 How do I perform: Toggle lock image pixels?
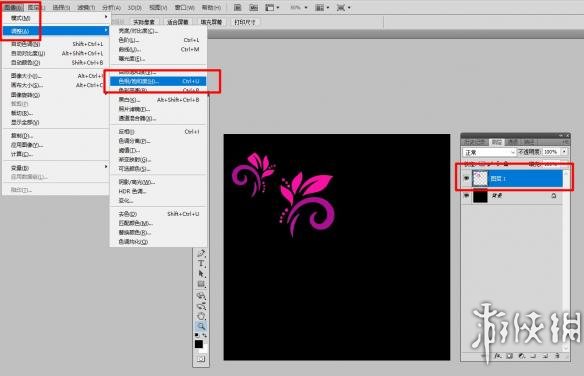(x=489, y=163)
